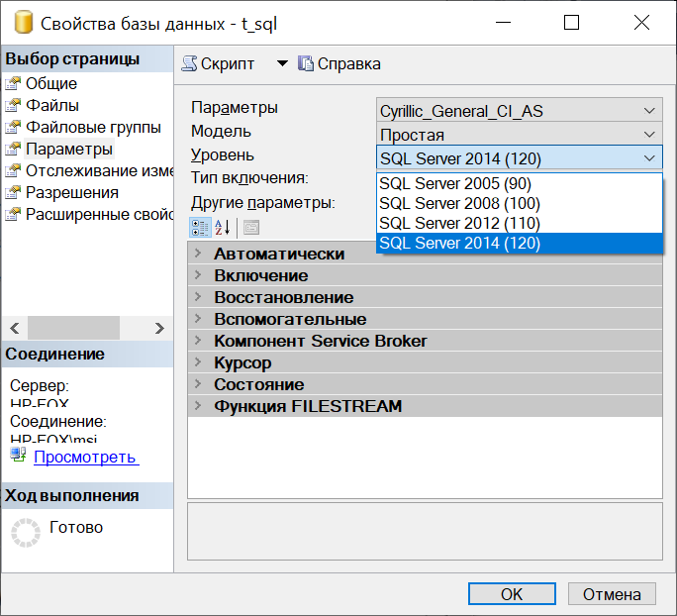Viewport: 677px width, 616px height.
Task: Expand the Функция FILESTREAM category
Action: (x=198, y=406)
